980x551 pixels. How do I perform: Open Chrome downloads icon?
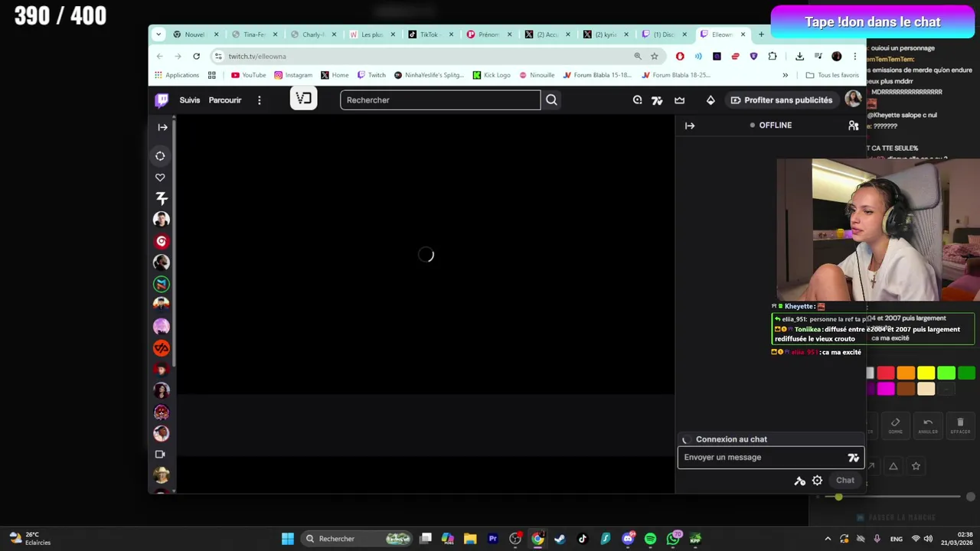[x=799, y=57]
